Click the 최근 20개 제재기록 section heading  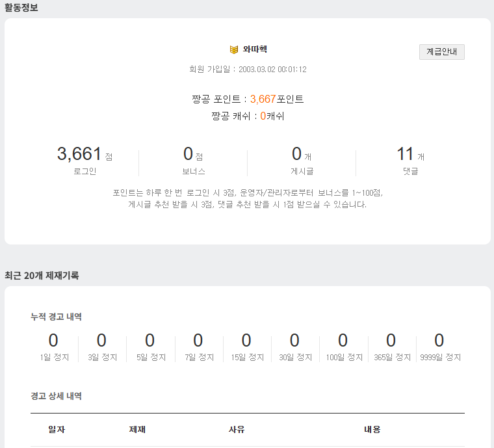point(42,276)
